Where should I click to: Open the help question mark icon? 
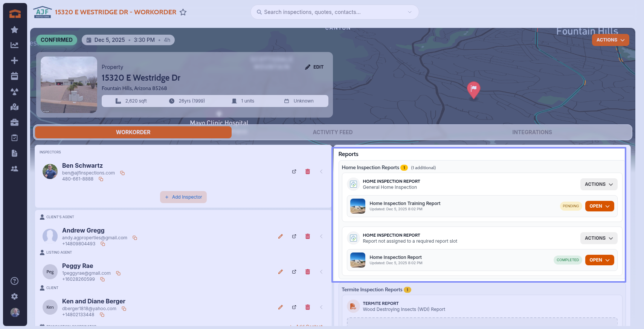(15, 281)
